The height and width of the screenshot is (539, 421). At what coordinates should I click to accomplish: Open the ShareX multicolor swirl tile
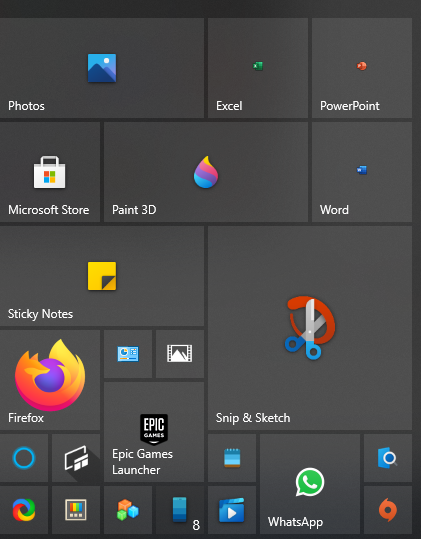point(24,510)
